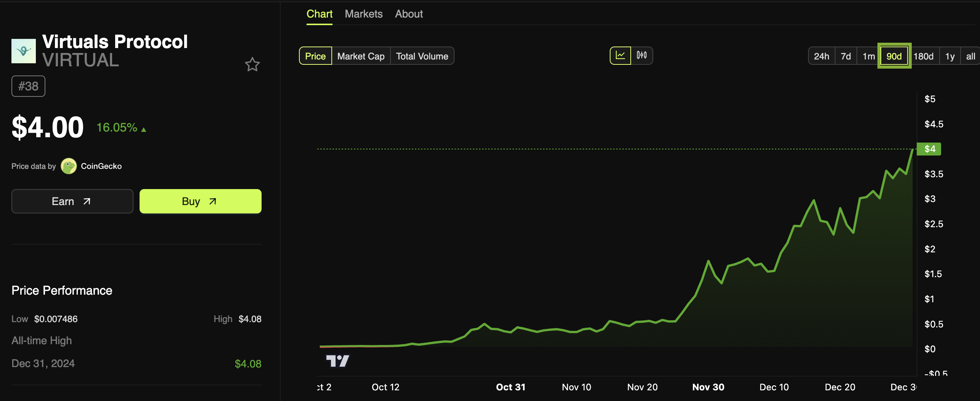Switch to the 1m timeframe
Image resolution: width=980 pixels, height=401 pixels.
[x=869, y=56]
